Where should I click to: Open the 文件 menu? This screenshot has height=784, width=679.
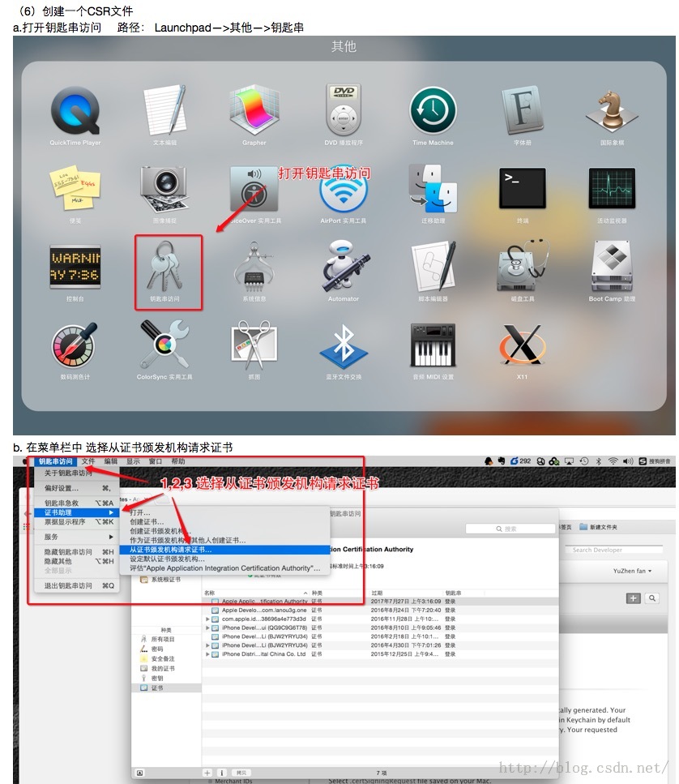88,461
